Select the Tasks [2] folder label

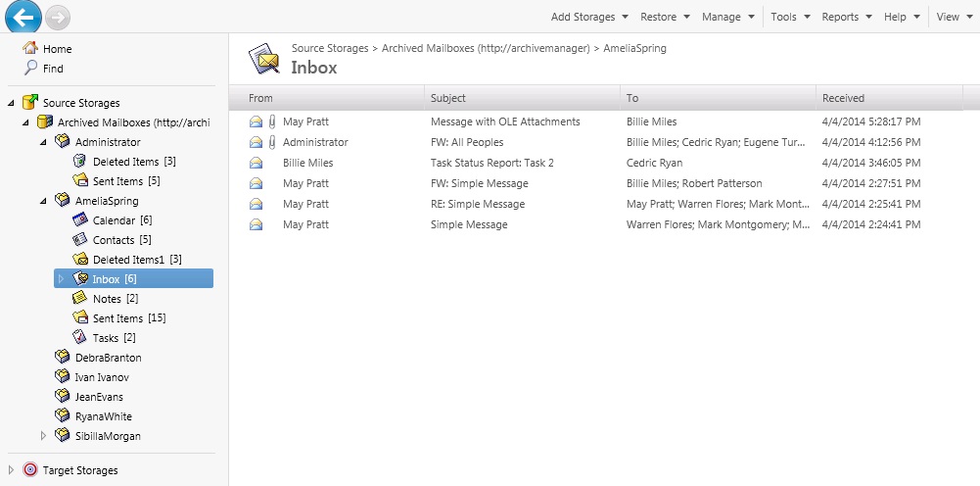click(x=115, y=338)
